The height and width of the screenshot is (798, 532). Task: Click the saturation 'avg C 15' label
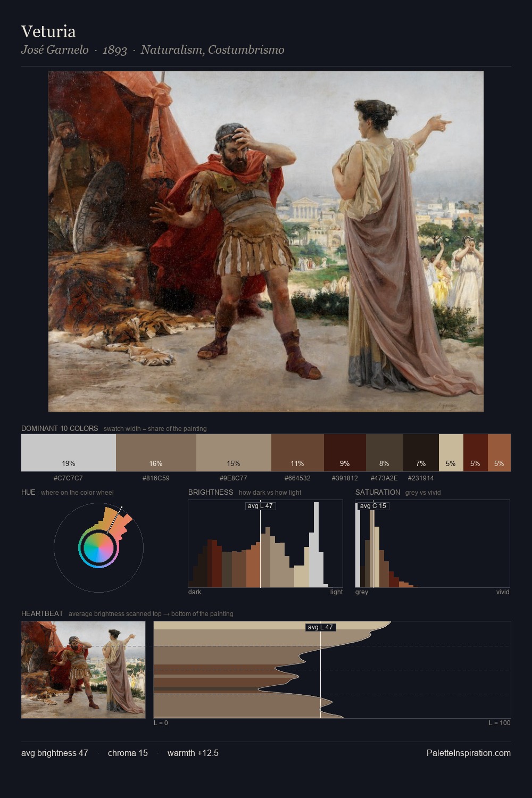(x=373, y=506)
